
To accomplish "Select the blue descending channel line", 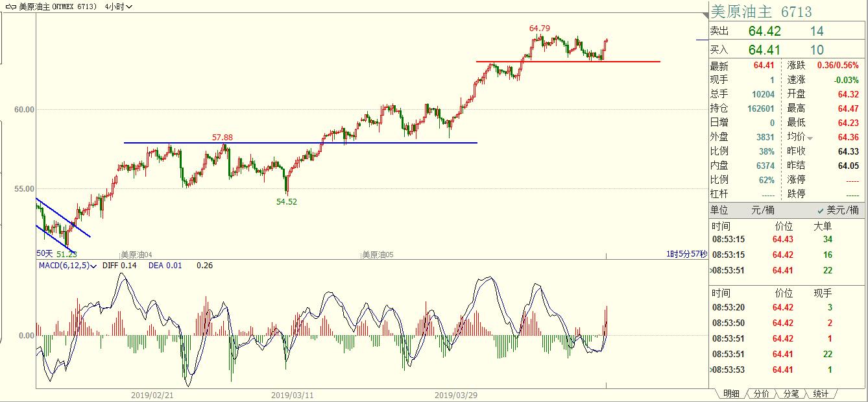I will coord(63,218).
